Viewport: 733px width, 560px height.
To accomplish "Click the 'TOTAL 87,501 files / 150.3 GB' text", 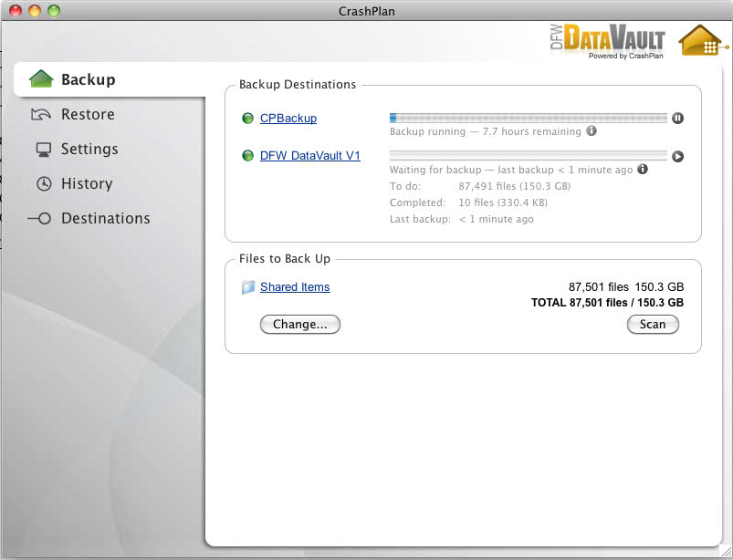I will coord(607,303).
